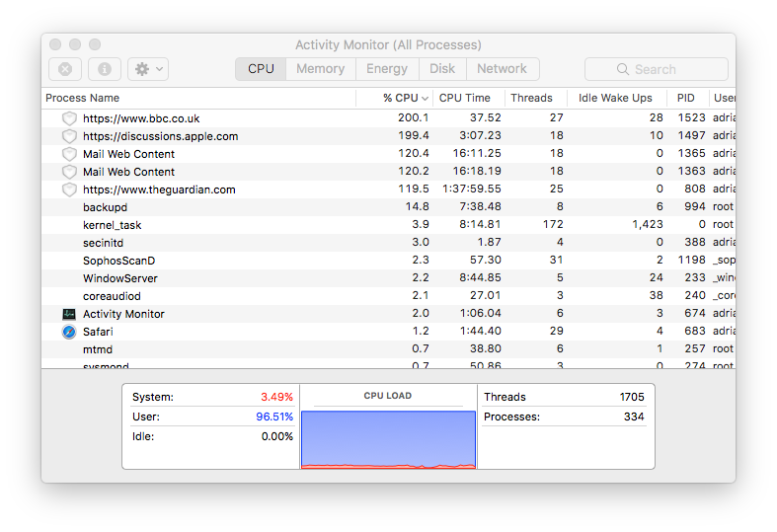777x532 pixels.
Task: Switch to the Disk tab
Action: click(442, 69)
